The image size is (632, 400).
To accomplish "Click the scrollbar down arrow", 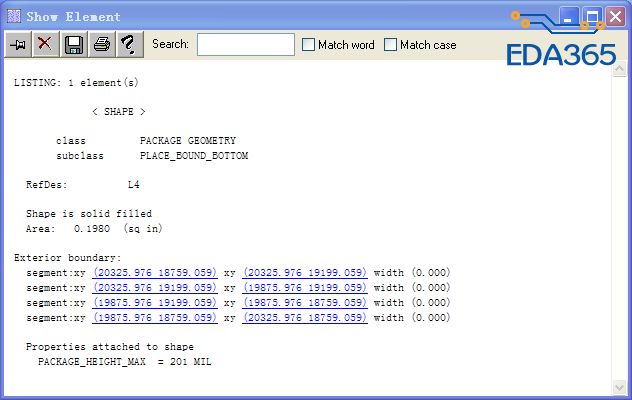I will tap(619, 387).
